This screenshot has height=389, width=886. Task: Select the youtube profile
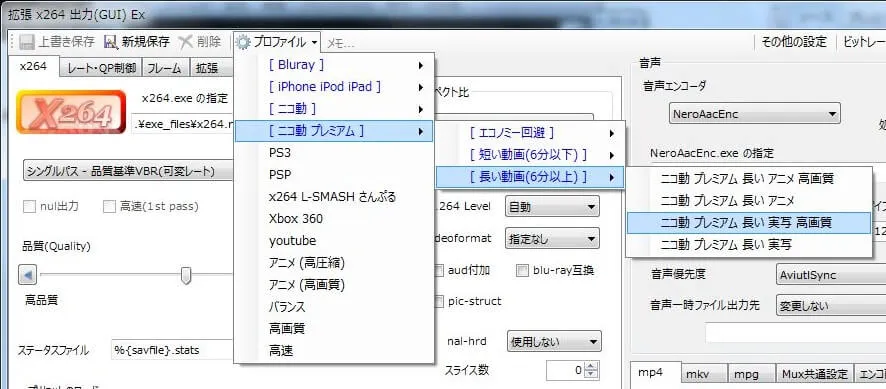point(335,241)
